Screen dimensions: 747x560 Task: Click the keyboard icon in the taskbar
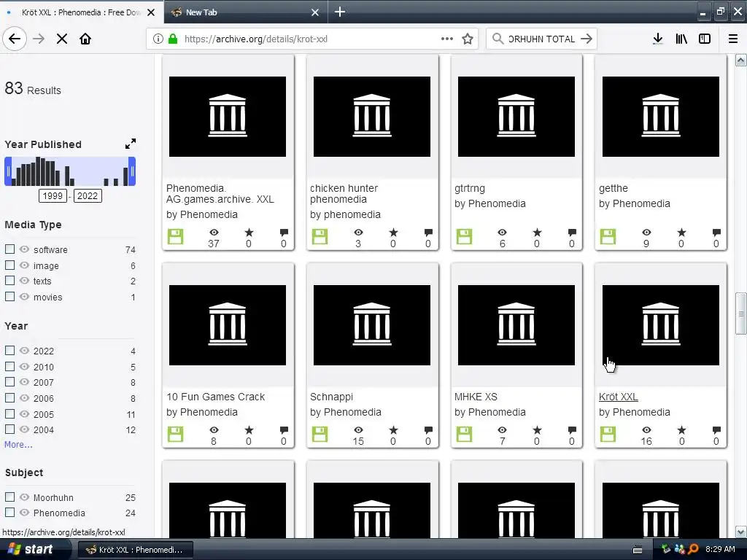[x=638, y=550]
